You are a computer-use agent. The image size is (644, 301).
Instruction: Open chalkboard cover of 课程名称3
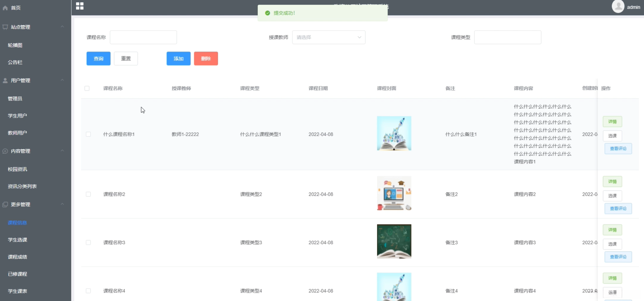point(394,242)
